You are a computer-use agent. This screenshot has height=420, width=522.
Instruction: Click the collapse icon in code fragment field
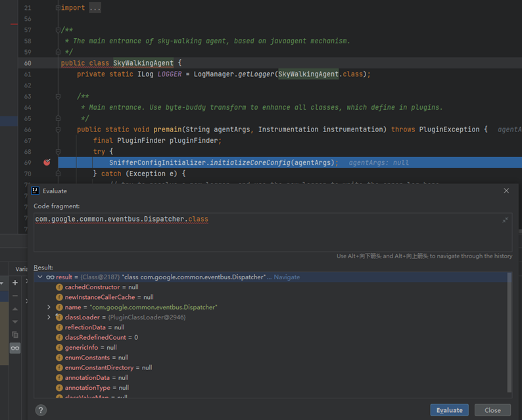(x=505, y=220)
